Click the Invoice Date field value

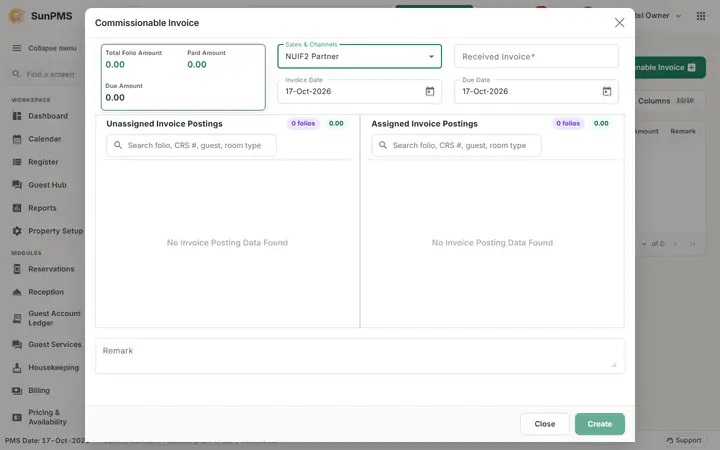308,91
